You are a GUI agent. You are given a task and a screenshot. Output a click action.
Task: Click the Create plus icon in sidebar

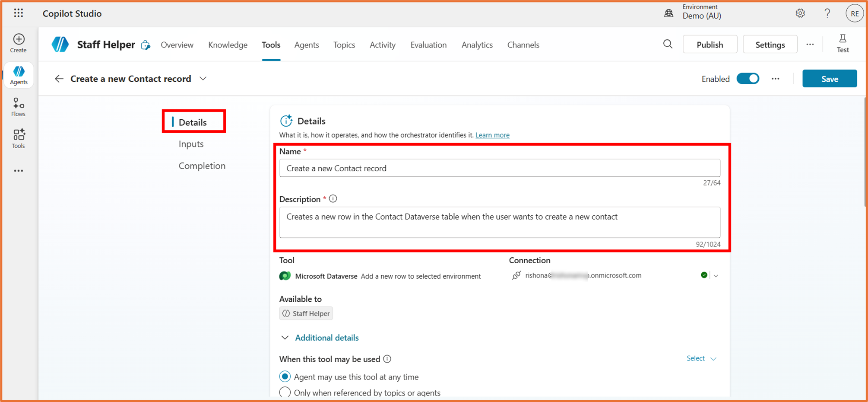point(19,40)
